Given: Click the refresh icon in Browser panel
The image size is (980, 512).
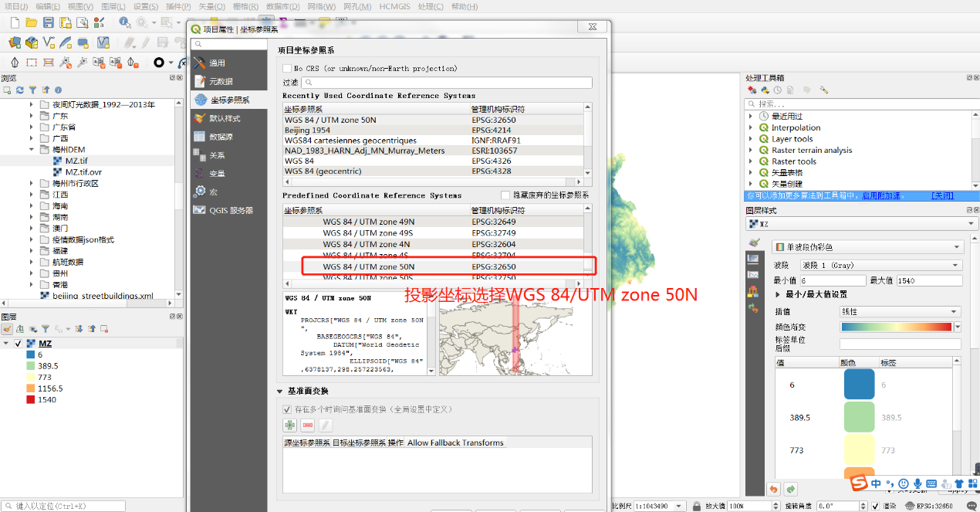Looking at the screenshot, I should [x=20, y=90].
